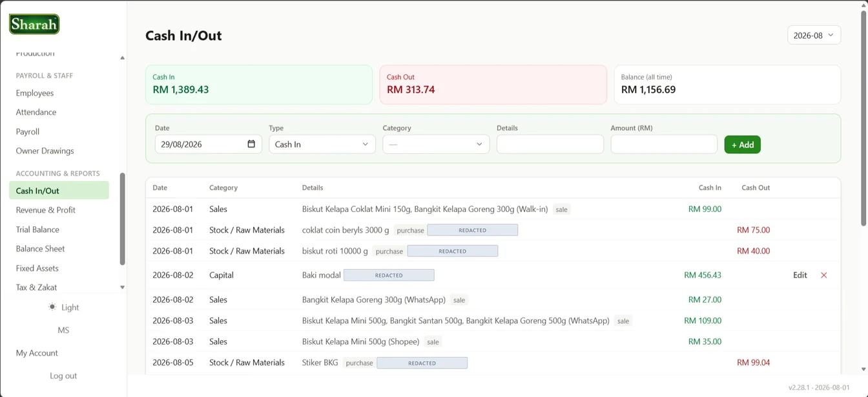Open the Type dropdown showing Cash In
The image size is (868, 397).
click(322, 144)
